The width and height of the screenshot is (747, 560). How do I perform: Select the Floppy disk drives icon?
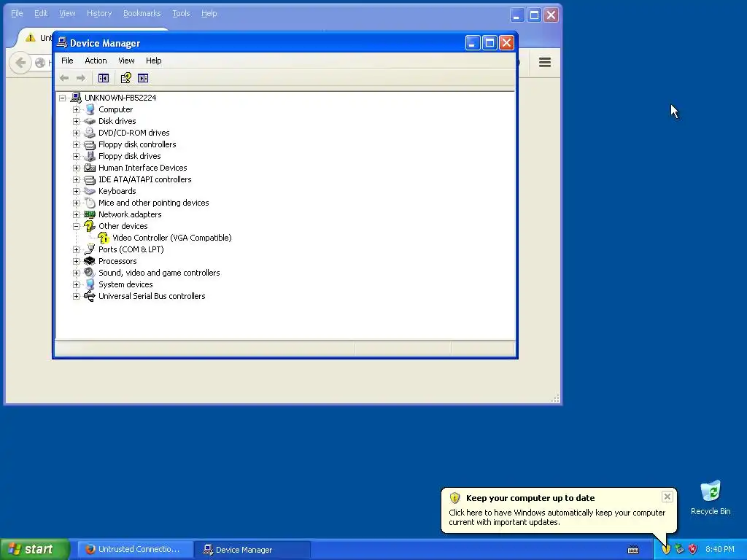(90, 156)
